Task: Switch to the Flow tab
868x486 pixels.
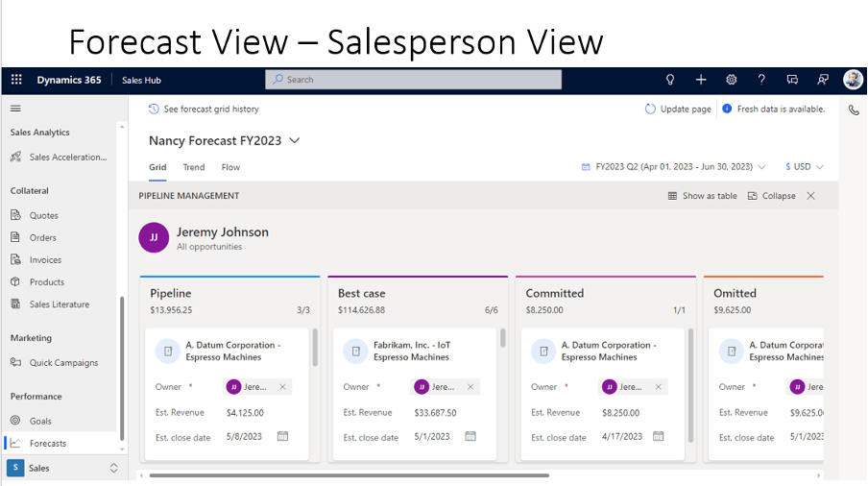Action: pos(230,167)
